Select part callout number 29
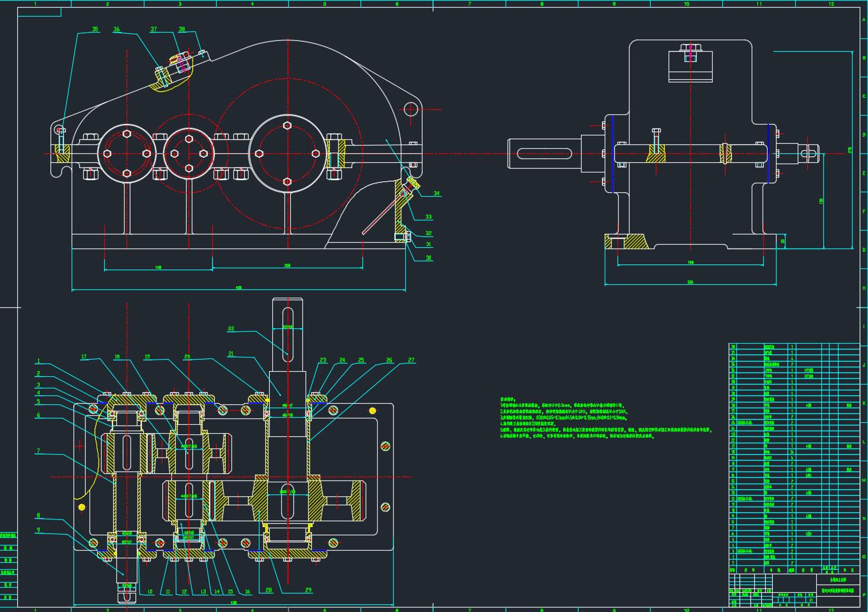The width and height of the screenshot is (868, 612). pyautogui.click(x=308, y=590)
